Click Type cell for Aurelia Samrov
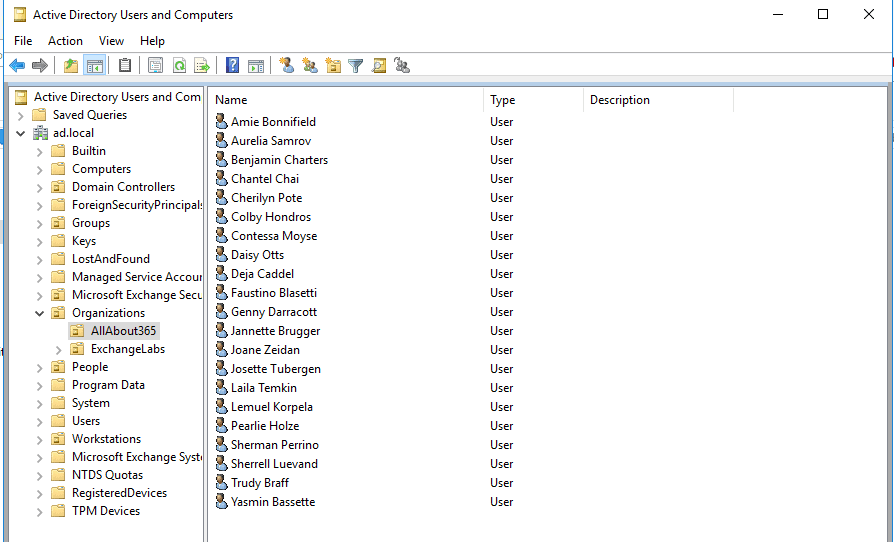This screenshot has height=542, width=894. pyautogui.click(x=502, y=141)
